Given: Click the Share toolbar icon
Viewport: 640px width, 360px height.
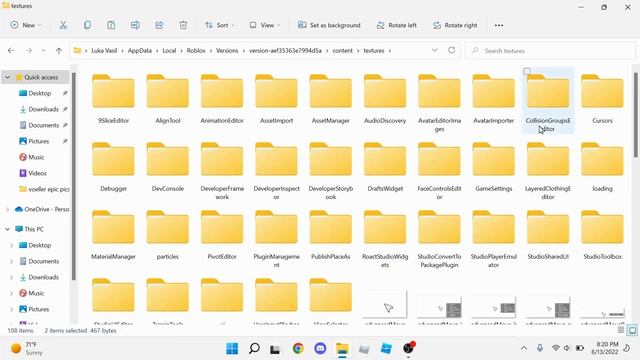Looking at the screenshot, I should pos(159,25).
